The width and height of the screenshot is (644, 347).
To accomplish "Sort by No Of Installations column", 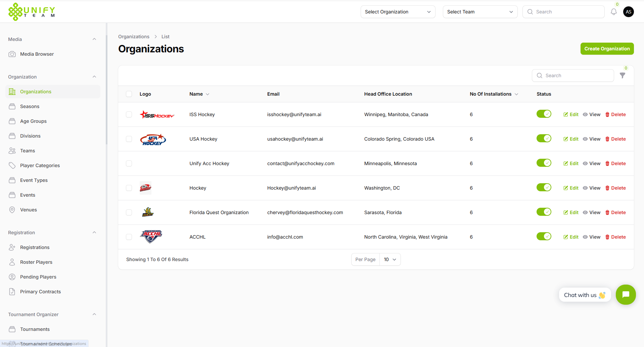I will (494, 94).
